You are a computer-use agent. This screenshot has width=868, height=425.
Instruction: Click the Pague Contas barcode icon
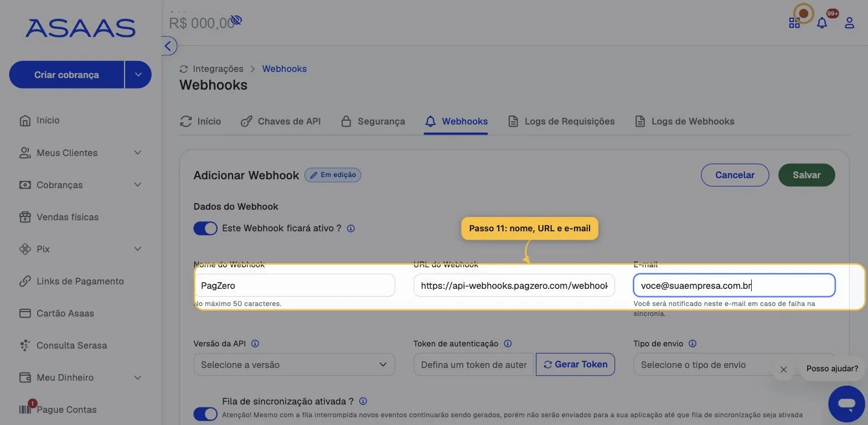click(x=25, y=410)
